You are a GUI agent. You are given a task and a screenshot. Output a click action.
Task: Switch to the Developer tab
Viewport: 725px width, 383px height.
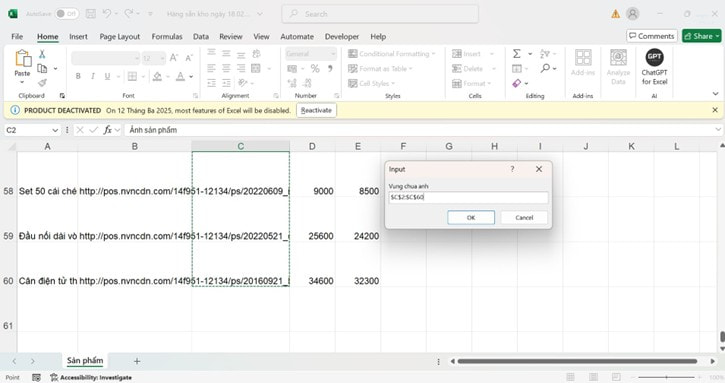tap(342, 37)
